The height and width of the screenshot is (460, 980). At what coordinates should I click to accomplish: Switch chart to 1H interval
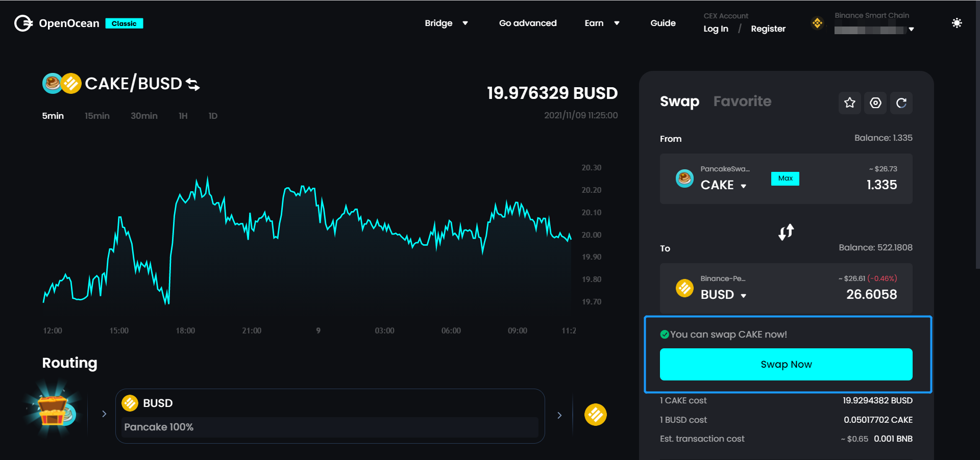(183, 116)
